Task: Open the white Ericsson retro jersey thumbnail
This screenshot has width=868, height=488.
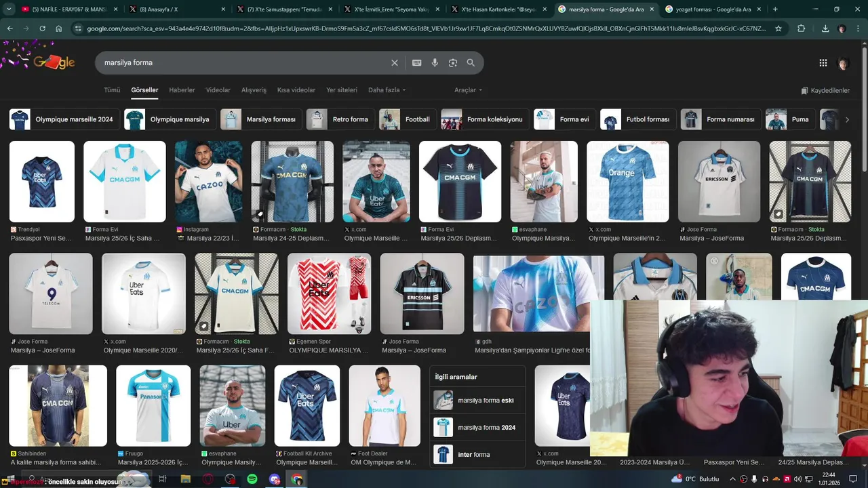Action: (x=719, y=182)
